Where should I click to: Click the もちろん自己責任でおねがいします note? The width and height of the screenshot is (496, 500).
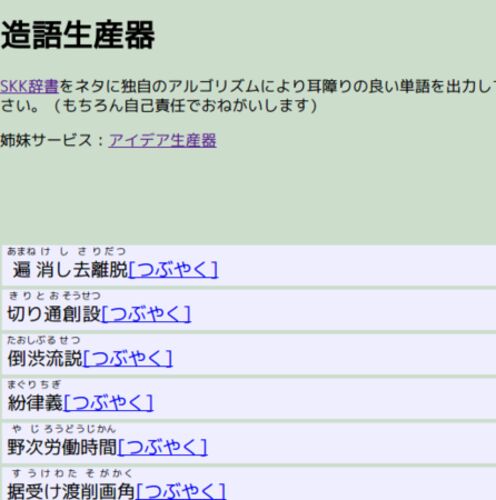point(185,106)
